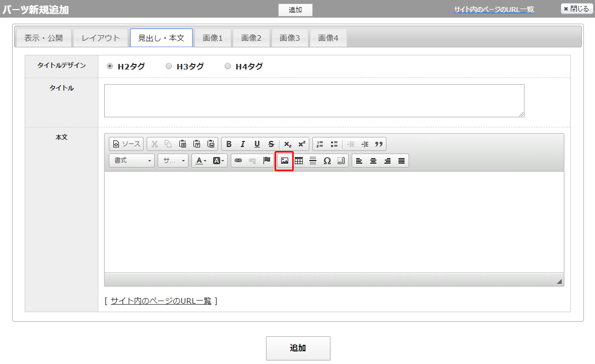Toggle bold formatting in the editor
The width and height of the screenshot is (595, 364).
click(x=229, y=144)
